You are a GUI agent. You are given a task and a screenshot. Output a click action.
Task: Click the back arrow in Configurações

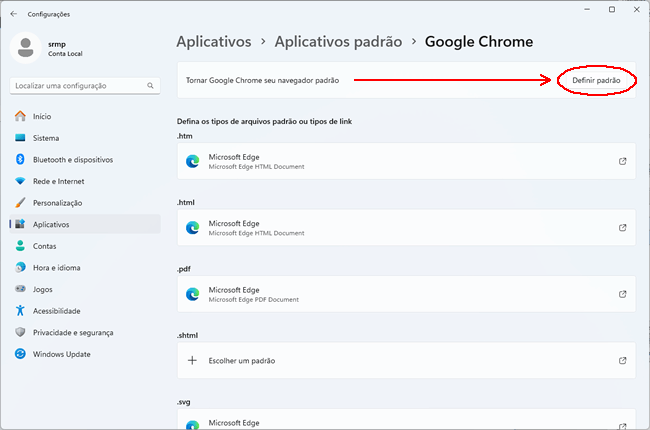[x=14, y=14]
